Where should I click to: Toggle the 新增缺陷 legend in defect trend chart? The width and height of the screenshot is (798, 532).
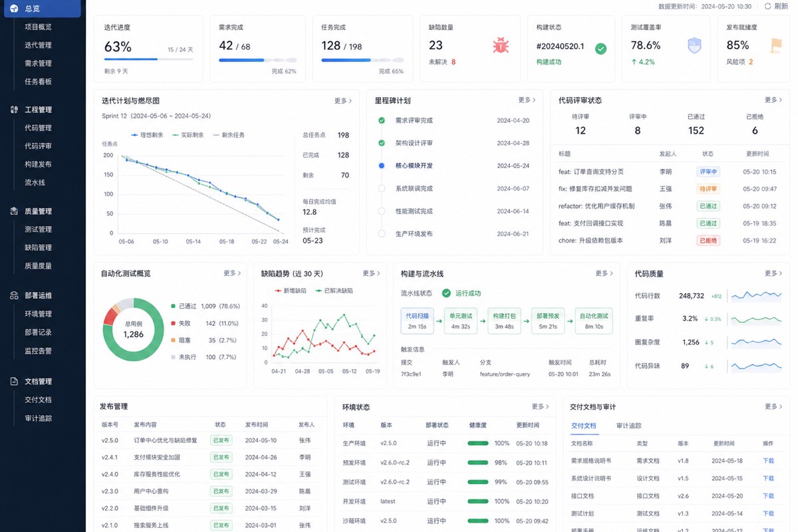291,291
